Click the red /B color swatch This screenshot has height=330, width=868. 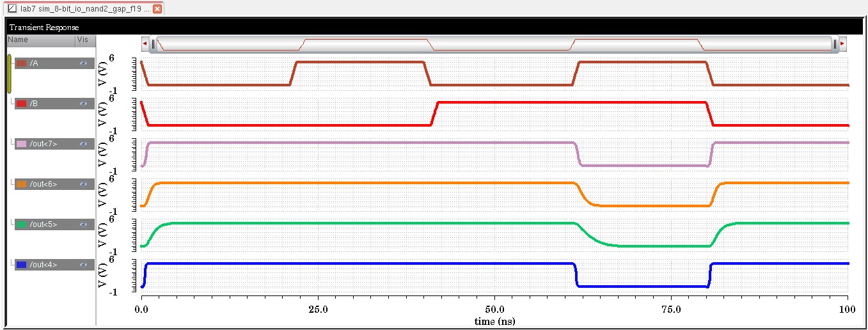pyautogui.click(x=21, y=104)
